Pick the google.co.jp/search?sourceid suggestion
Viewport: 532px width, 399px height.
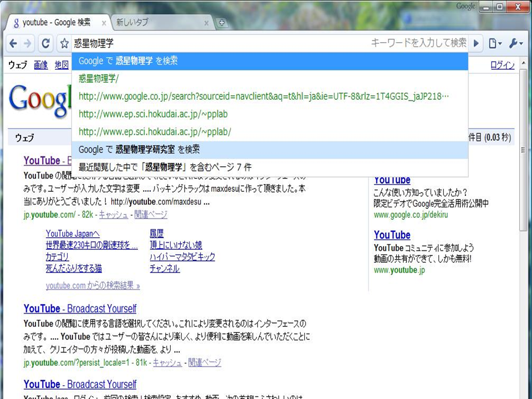pos(270,96)
